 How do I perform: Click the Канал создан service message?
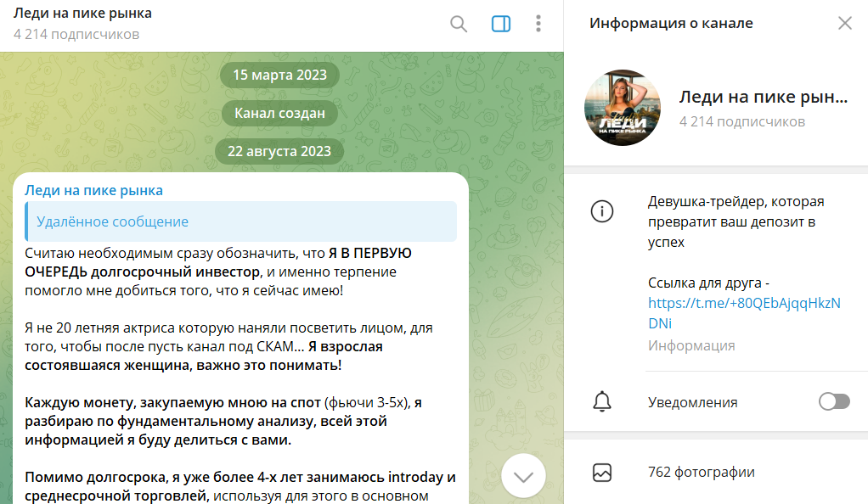(x=279, y=113)
